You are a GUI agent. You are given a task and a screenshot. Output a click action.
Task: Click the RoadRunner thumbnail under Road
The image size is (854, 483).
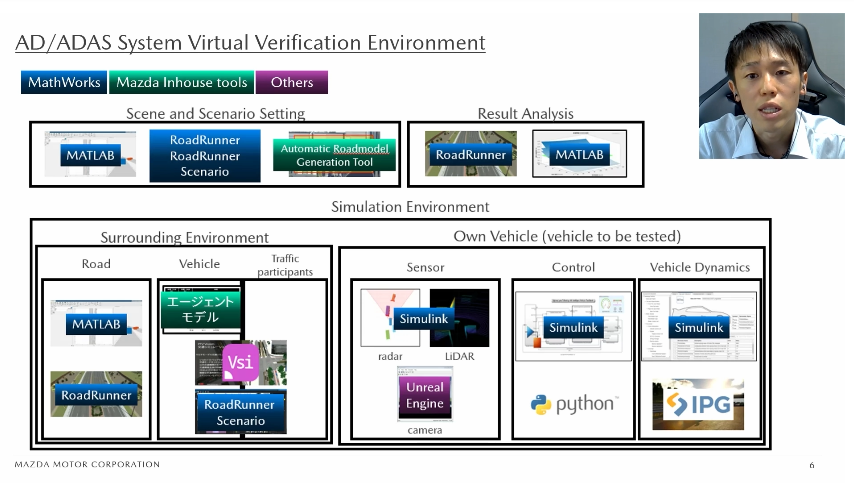96,394
